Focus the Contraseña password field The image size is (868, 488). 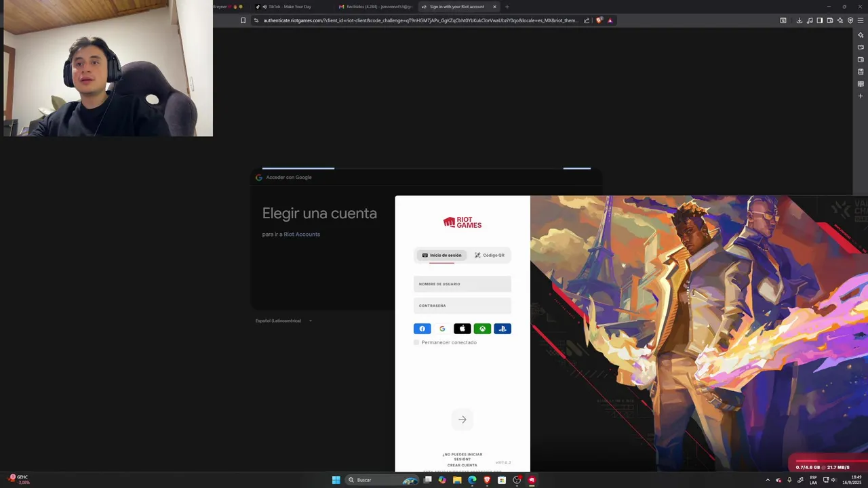pyautogui.click(x=462, y=306)
